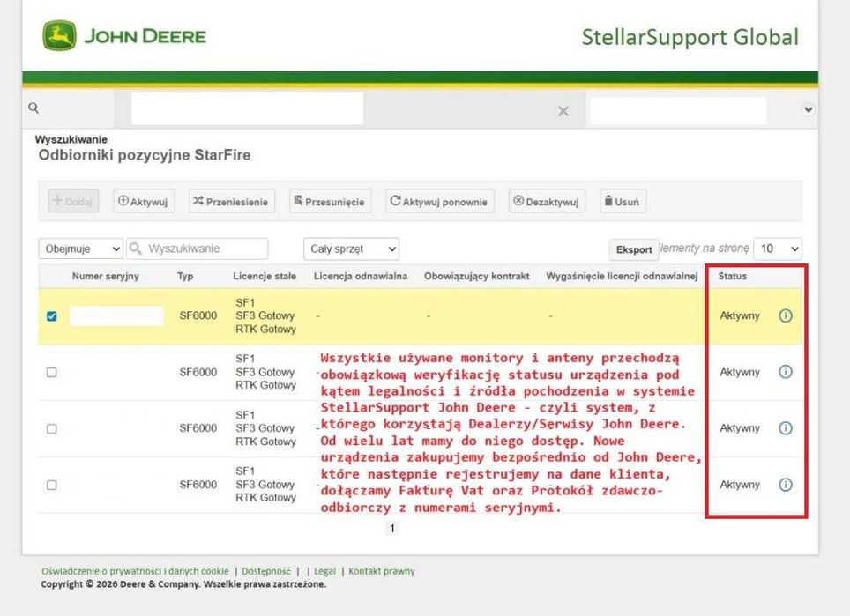The height and width of the screenshot is (616, 850).
Task: Click the Dezaktywuj deactivate button
Action: 547,201
